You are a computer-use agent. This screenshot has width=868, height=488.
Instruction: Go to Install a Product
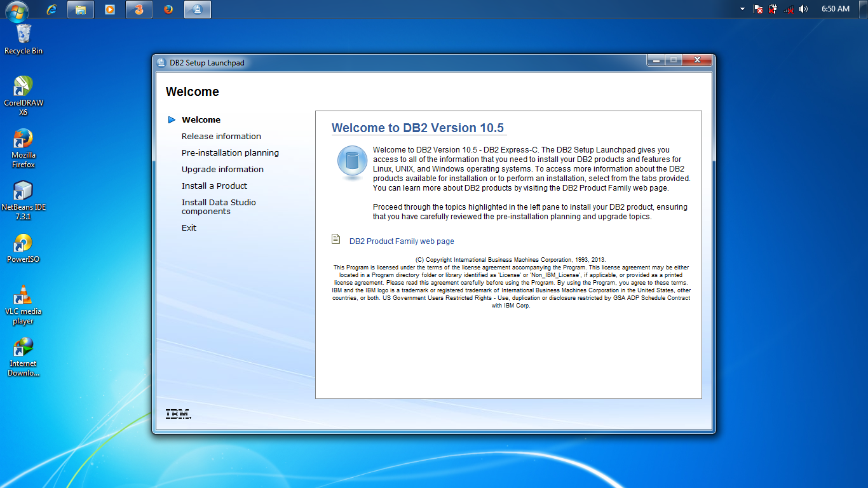click(214, 186)
